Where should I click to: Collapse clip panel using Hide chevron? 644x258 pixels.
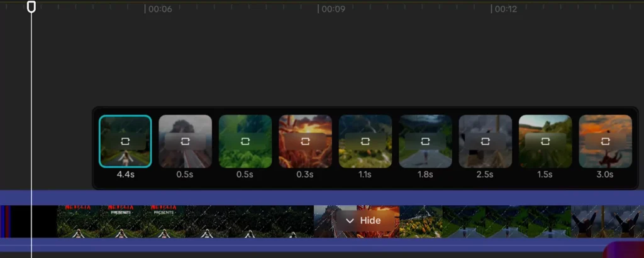[350, 221]
